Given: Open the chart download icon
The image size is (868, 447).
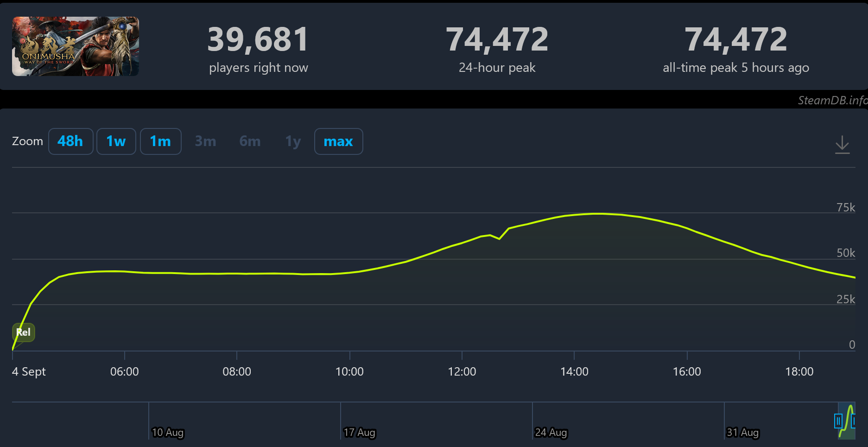Looking at the screenshot, I should [842, 145].
